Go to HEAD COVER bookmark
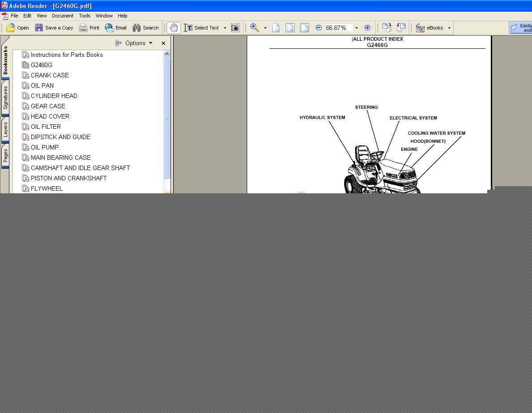The height and width of the screenshot is (413, 532). point(50,116)
